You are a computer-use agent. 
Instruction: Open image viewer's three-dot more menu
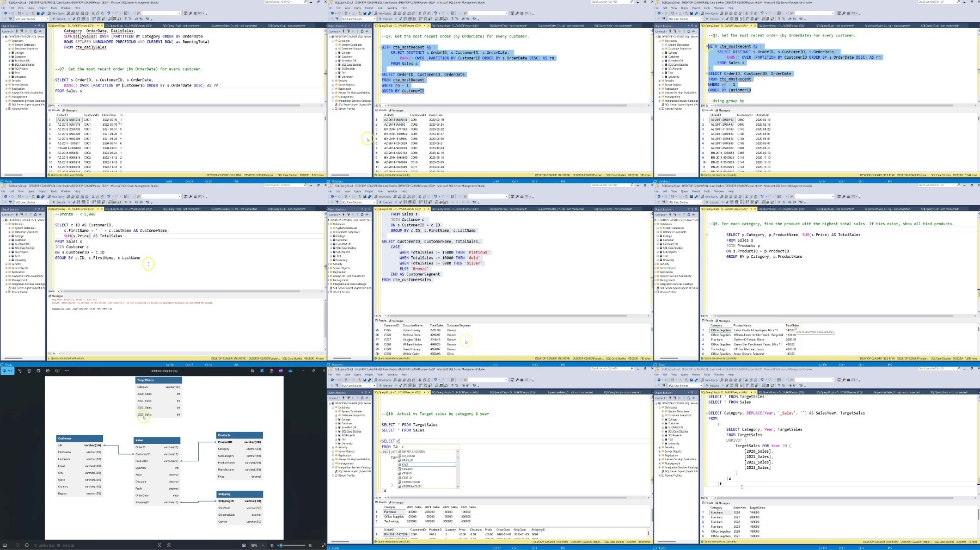(x=67, y=370)
